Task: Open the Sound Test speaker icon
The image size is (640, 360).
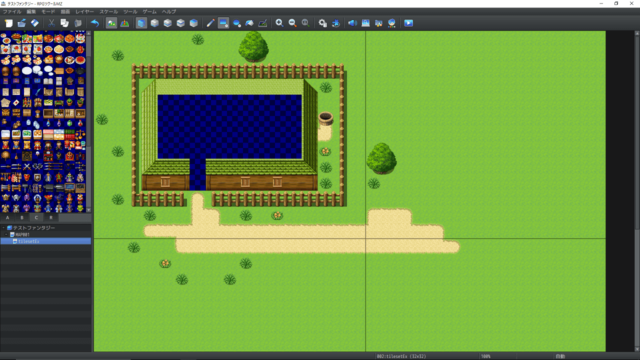Action: click(352, 23)
